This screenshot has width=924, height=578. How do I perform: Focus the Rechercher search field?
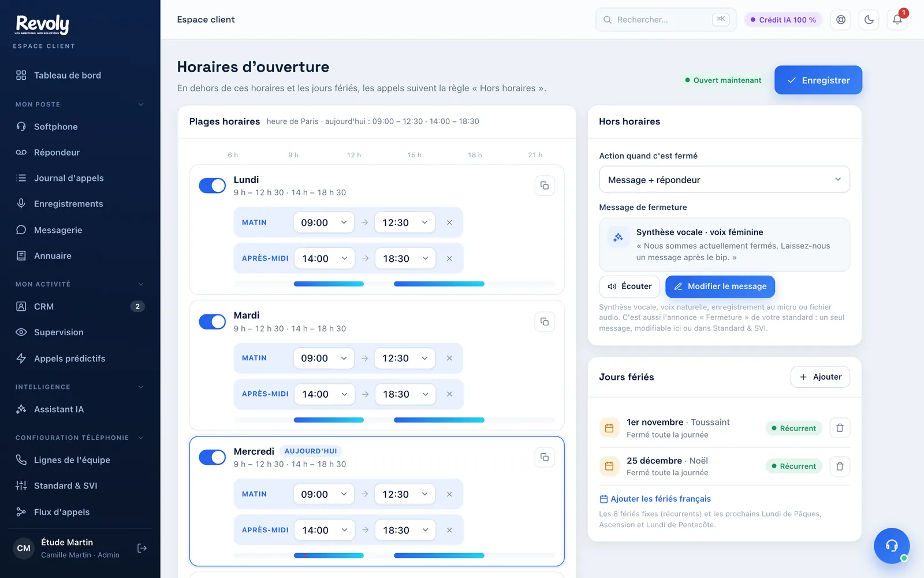(666, 20)
